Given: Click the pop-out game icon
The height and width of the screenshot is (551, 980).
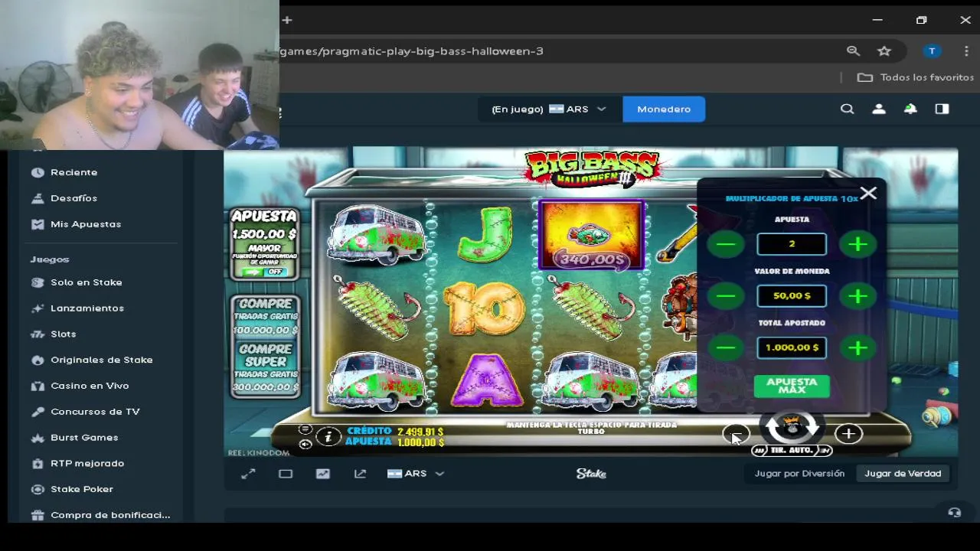Looking at the screenshot, I should tap(360, 474).
